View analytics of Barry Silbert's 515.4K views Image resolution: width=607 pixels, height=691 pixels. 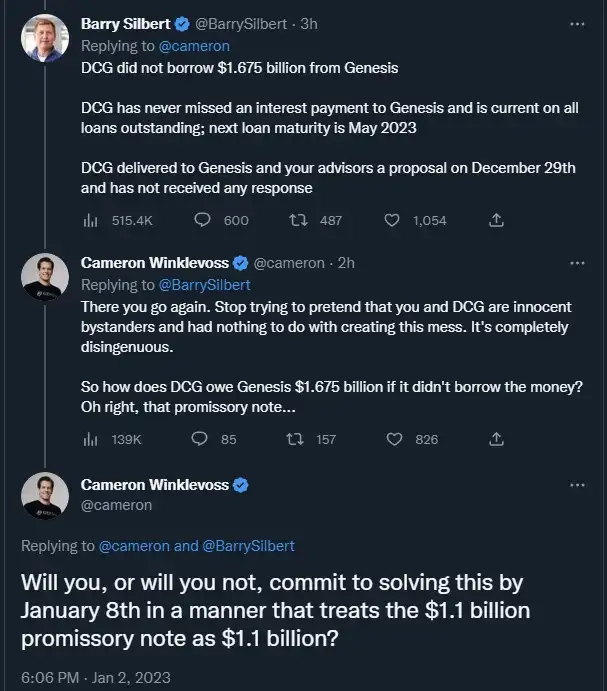[90, 220]
